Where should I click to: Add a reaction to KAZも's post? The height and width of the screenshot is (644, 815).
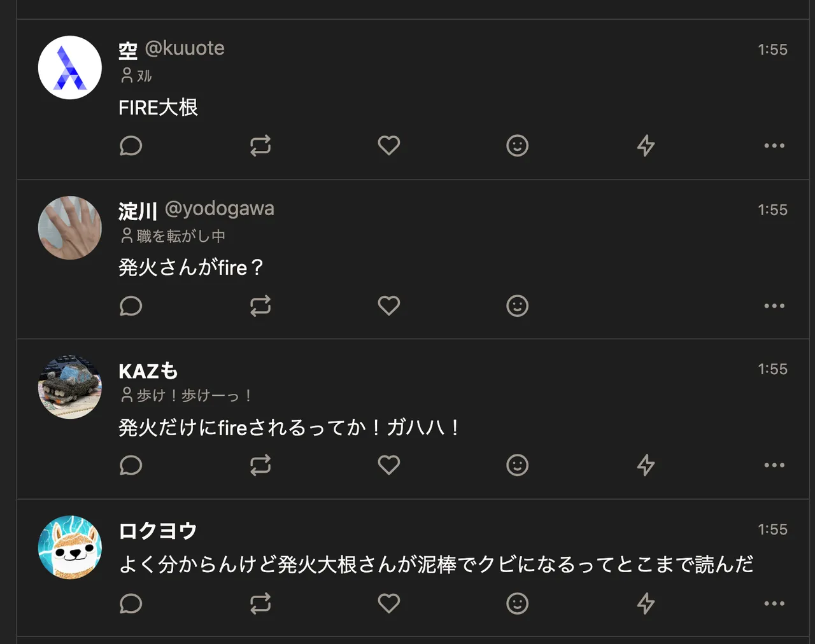coord(518,465)
